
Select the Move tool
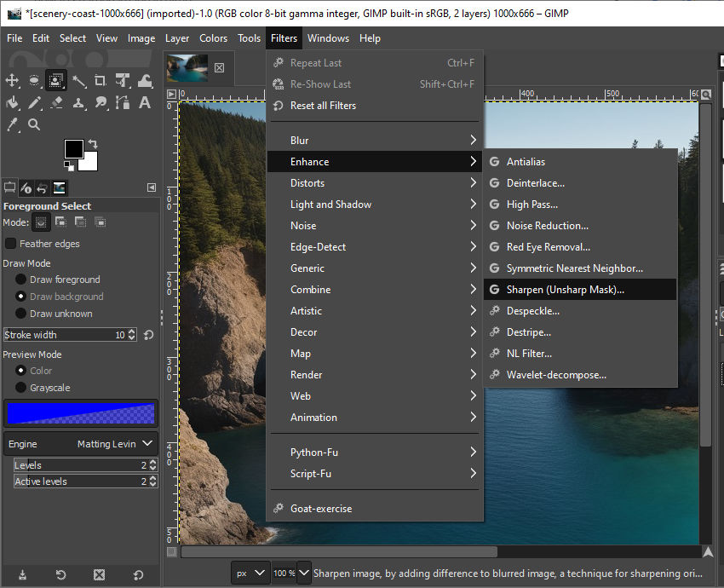pyautogui.click(x=12, y=81)
